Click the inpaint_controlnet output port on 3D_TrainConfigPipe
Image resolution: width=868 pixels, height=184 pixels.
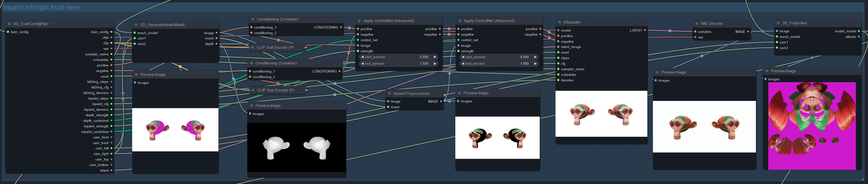pyautogui.click(x=111, y=132)
